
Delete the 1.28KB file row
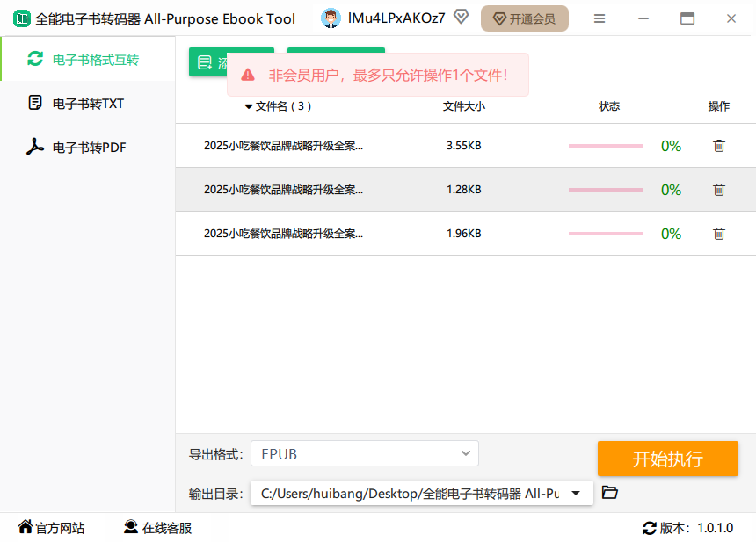pos(718,190)
